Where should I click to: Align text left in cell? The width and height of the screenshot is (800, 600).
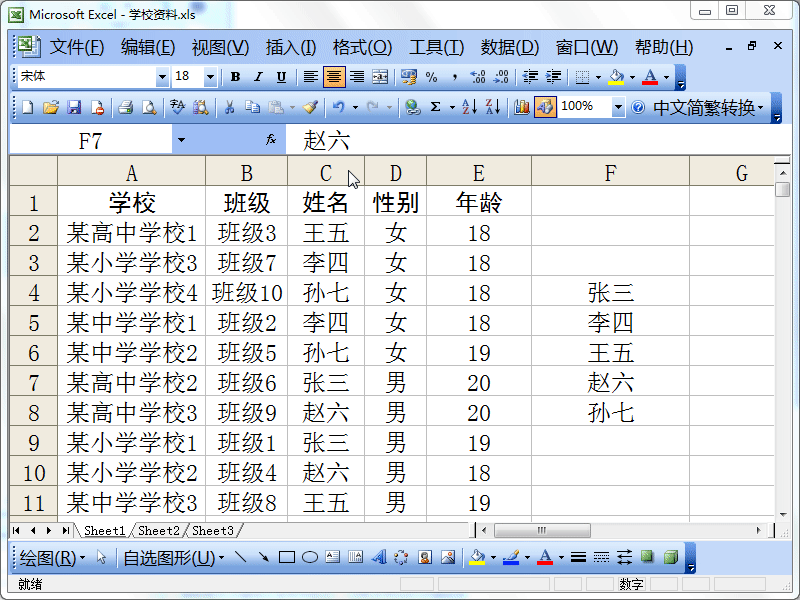point(310,77)
